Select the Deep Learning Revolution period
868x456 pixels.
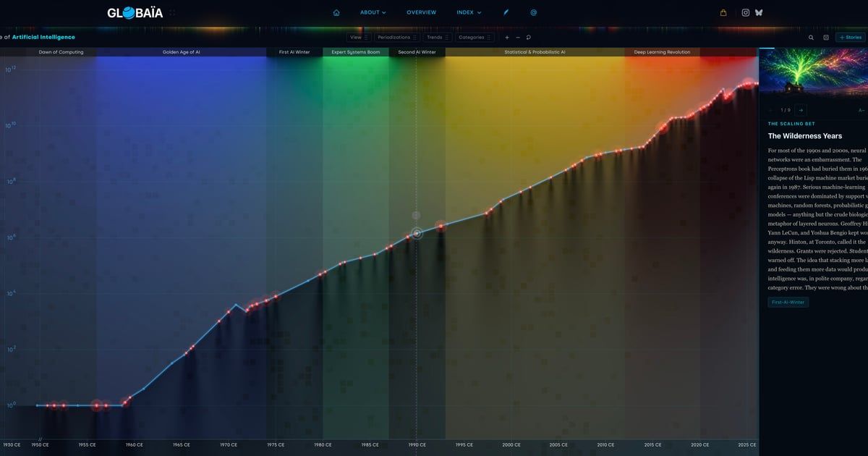(662, 52)
